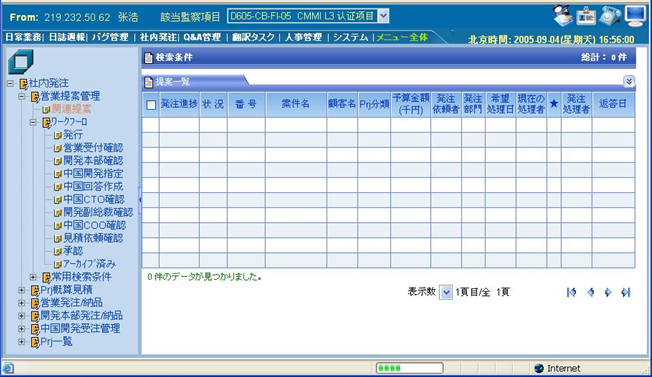Collapse the 営業提案管理 tree node
The width and height of the screenshot is (652, 377).
(x=21, y=97)
